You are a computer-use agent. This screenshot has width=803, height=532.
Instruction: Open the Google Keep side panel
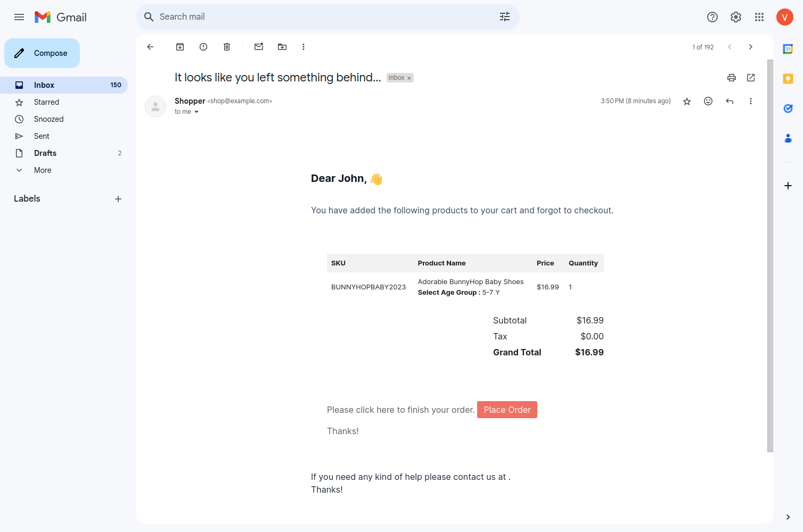click(x=788, y=79)
